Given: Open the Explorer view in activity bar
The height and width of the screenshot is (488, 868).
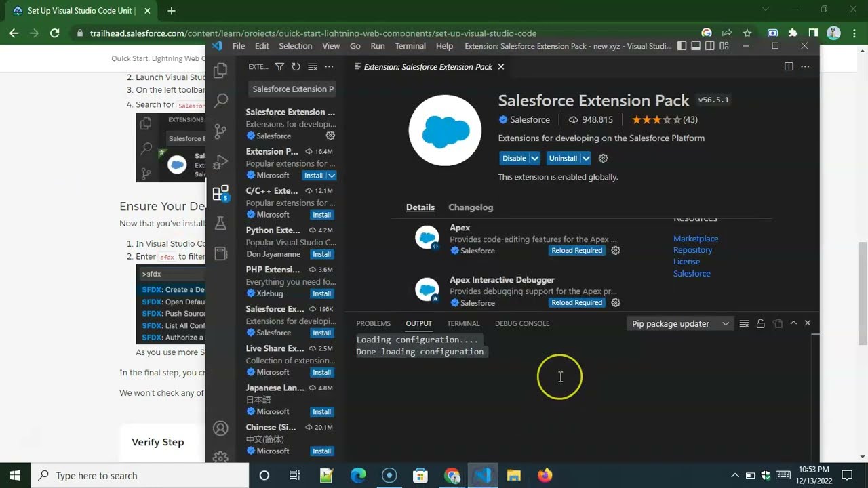Looking at the screenshot, I should pos(220,70).
